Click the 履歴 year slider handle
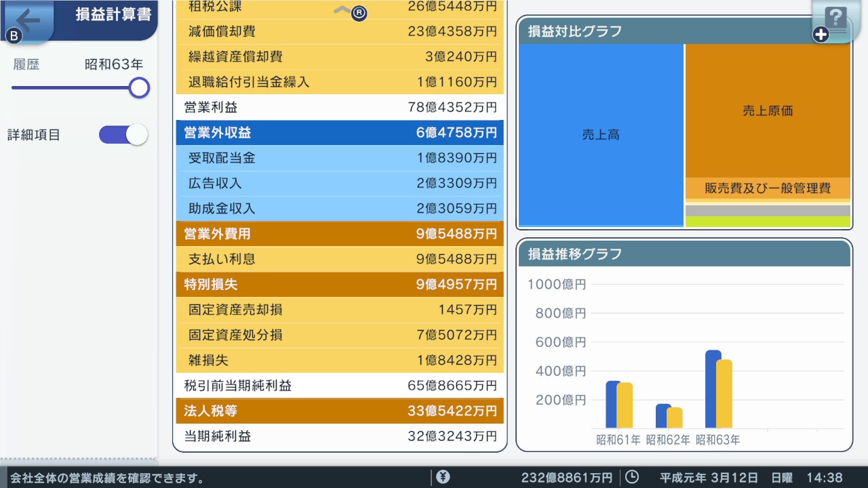This screenshot has height=488, width=868. [x=139, y=87]
